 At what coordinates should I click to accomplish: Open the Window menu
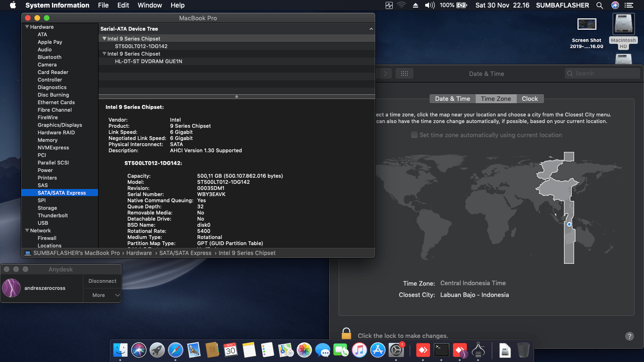point(149,5)
